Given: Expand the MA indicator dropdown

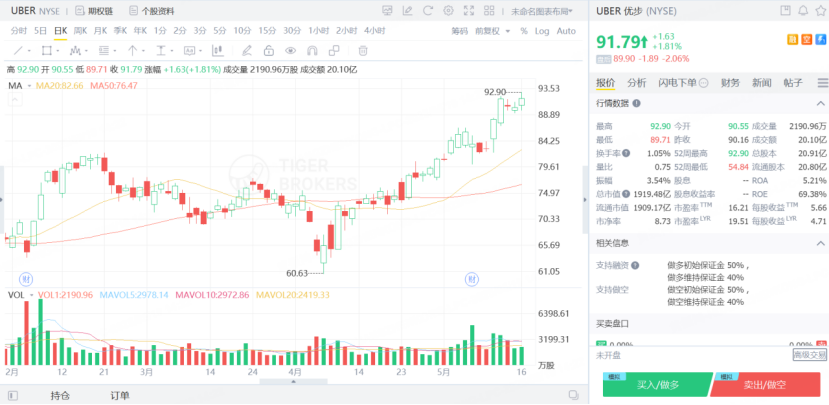Looking at the screenshot, I should pos(30,86).
